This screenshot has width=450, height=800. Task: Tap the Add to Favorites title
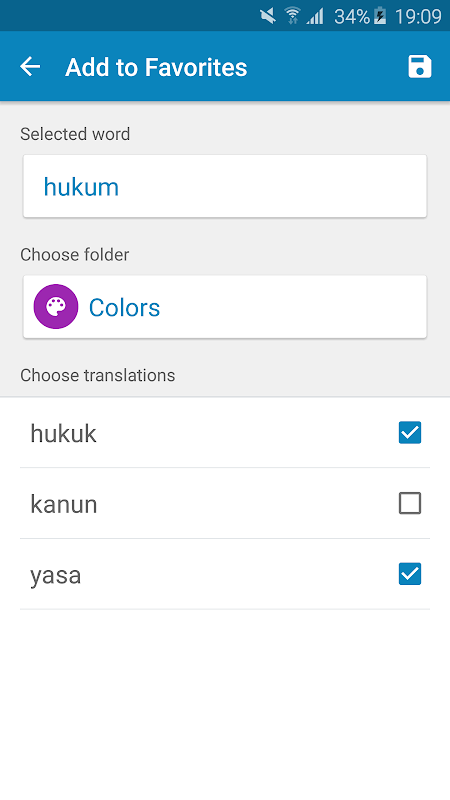(x=156, y=67)
